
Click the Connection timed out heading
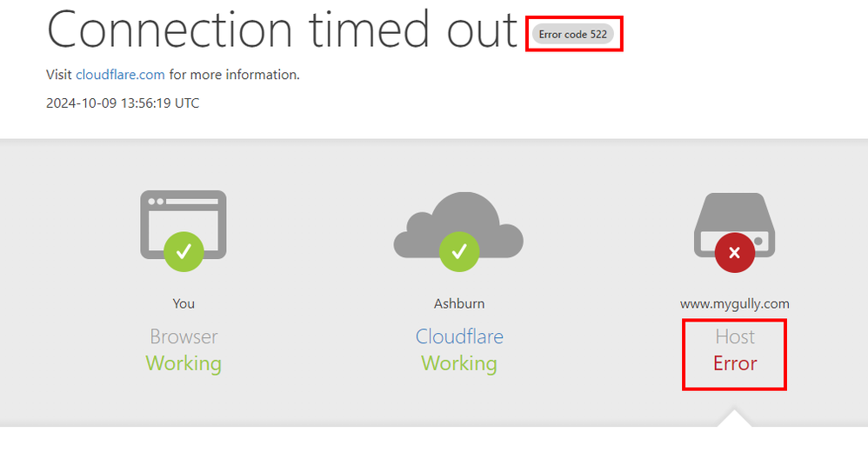pyautogui.click(x=282, y=31)
